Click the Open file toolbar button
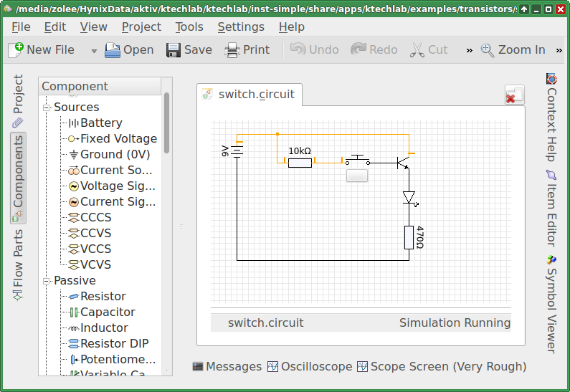This screenshot has height=392, width=570. [129, 49]
